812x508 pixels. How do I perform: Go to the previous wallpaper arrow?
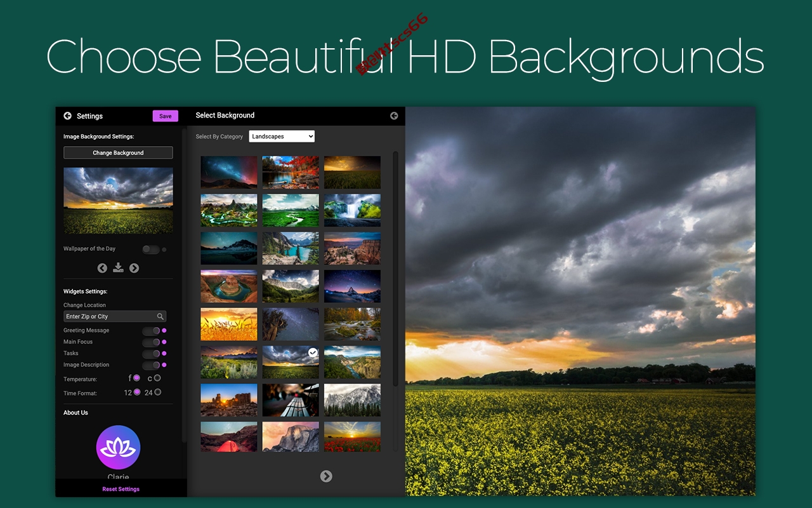click(x=102, y=268)
